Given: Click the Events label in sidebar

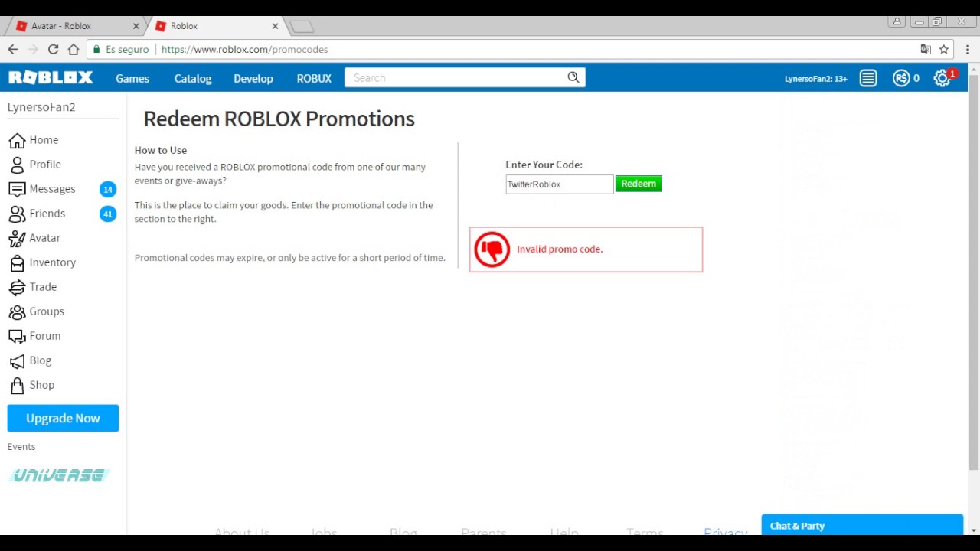Looking at the screenshot, I should click(21, 447).
